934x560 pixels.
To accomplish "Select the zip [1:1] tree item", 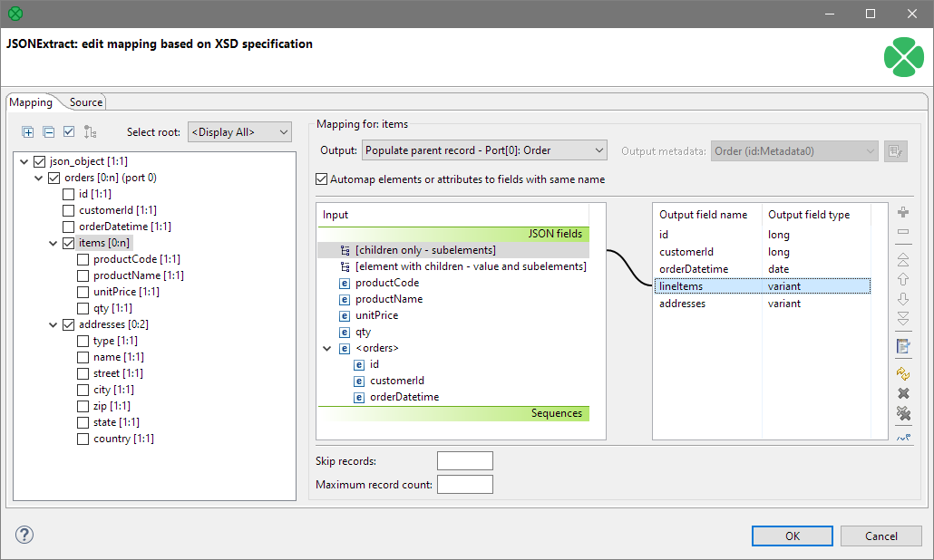I will (x=112, y=406).
